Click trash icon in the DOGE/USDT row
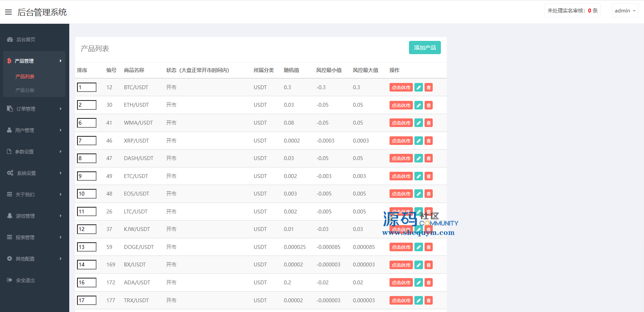 pyautogui.click(x=428, y=247)
